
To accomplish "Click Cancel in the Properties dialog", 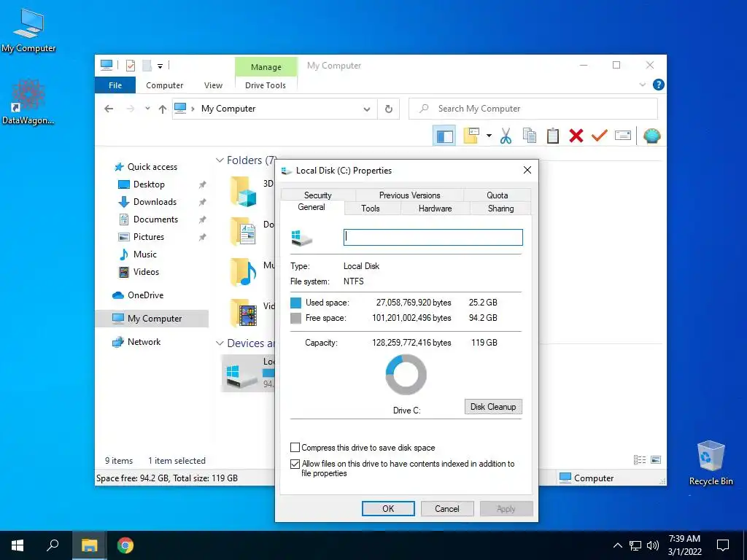I will click(447, 508).
